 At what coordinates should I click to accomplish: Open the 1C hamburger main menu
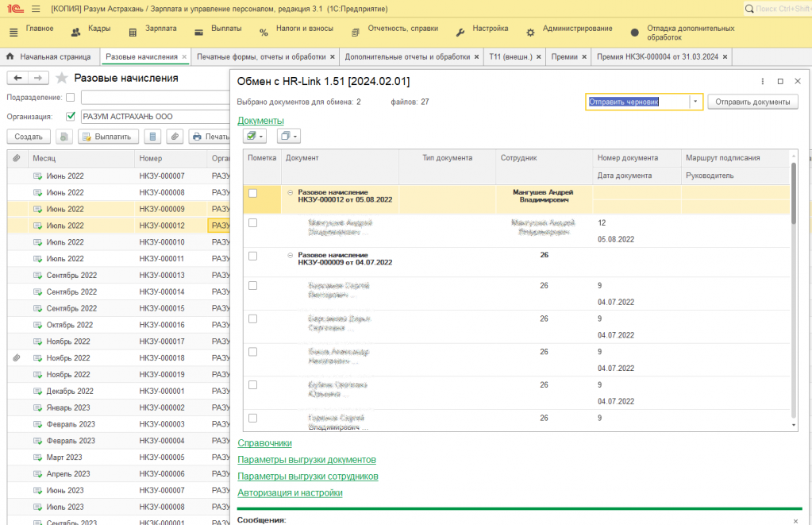[36, 9]
